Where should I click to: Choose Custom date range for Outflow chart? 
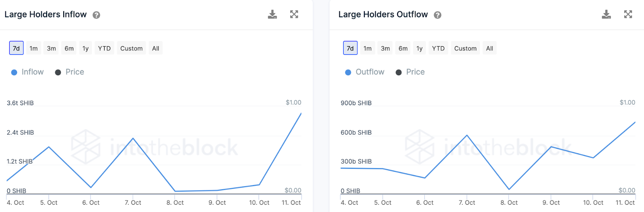[465, 48]
